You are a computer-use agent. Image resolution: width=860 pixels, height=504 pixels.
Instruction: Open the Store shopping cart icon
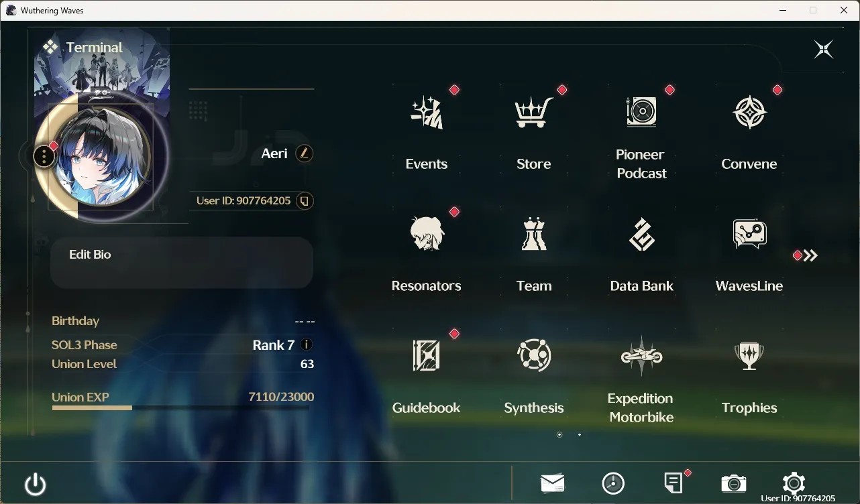click(x=534, y=113)
